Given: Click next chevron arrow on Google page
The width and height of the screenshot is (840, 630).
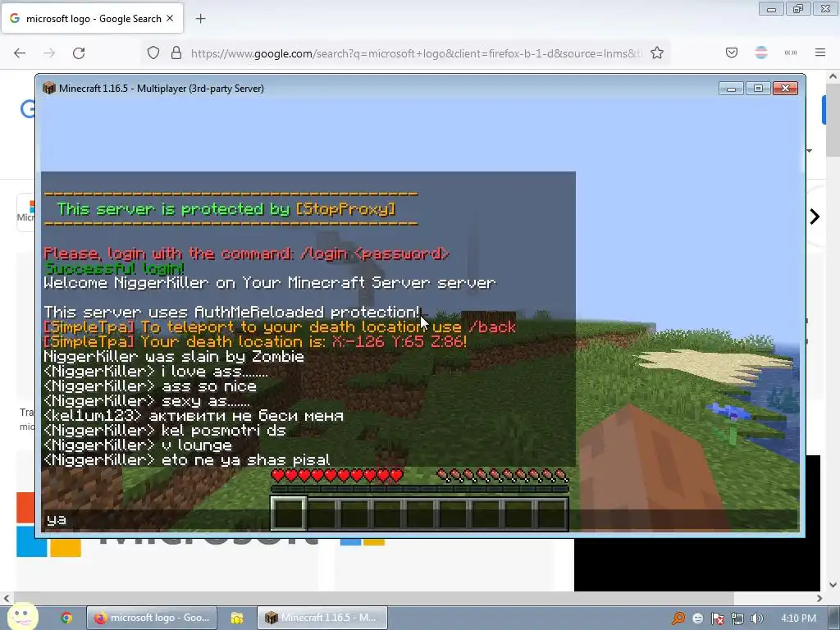Looking at the screenshot, I should [x=815, y=217].
